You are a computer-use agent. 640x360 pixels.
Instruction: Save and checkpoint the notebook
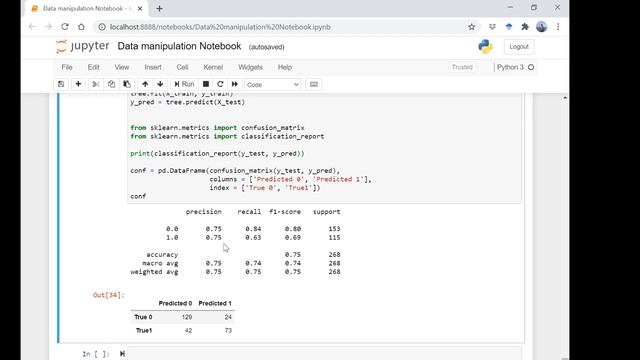point(61,84)
